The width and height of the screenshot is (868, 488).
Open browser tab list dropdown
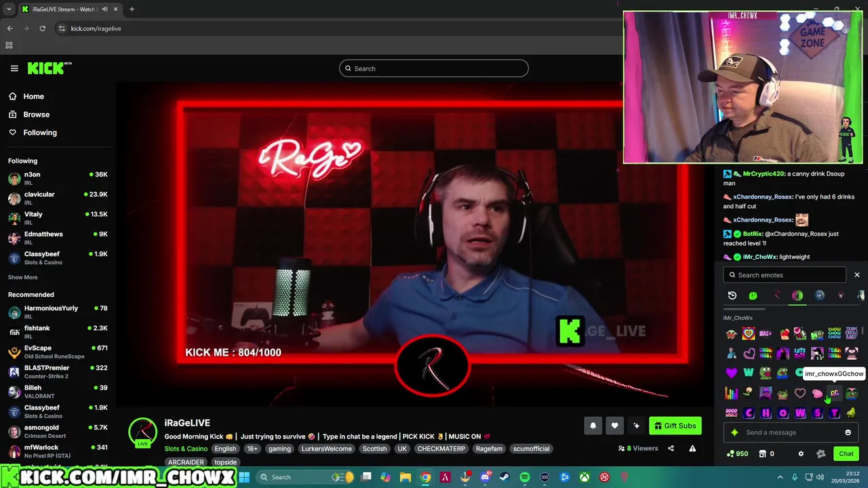[9, 9]
